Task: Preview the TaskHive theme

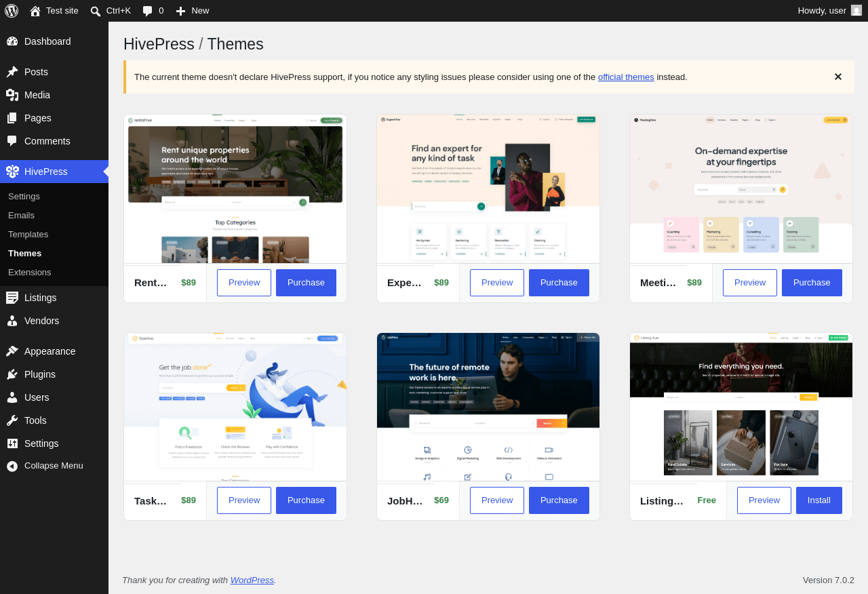Action: click(244, 500)
